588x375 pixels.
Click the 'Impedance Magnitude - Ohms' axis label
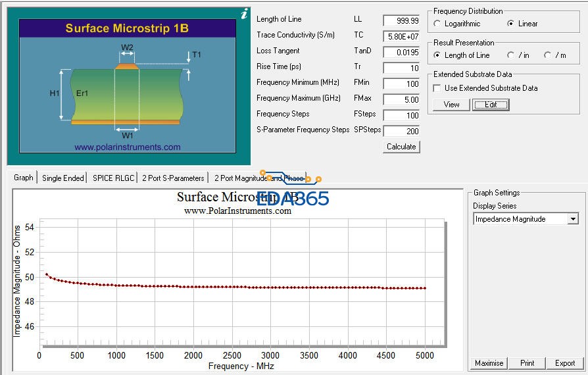[17, 282]
